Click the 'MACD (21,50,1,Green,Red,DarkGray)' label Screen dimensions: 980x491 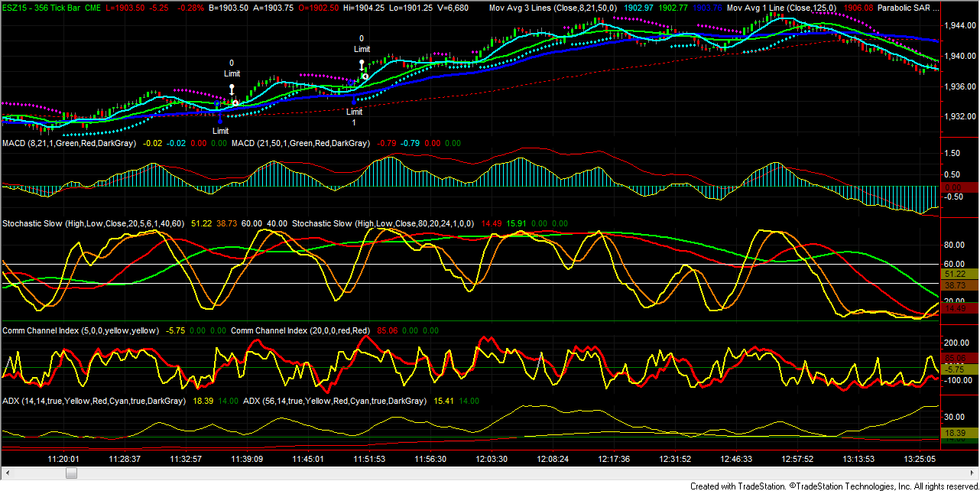pos(300,143)
